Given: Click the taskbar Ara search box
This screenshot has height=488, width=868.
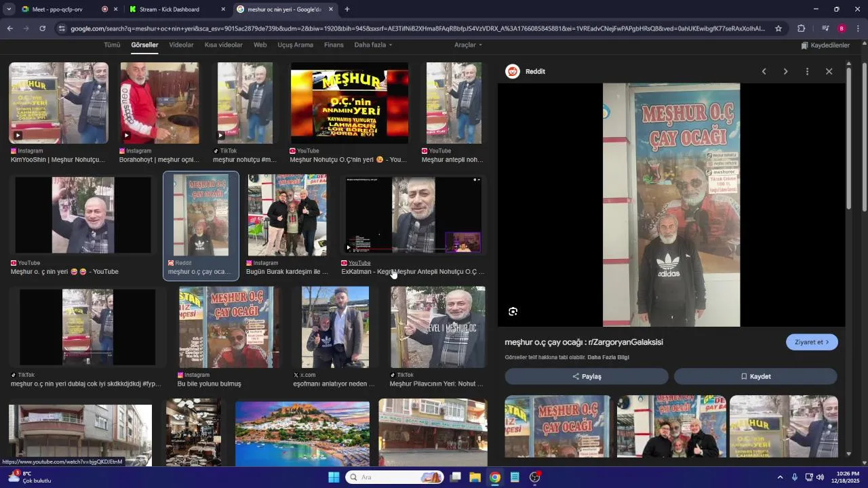Looking at the screenshot, I should pos(395,477).
